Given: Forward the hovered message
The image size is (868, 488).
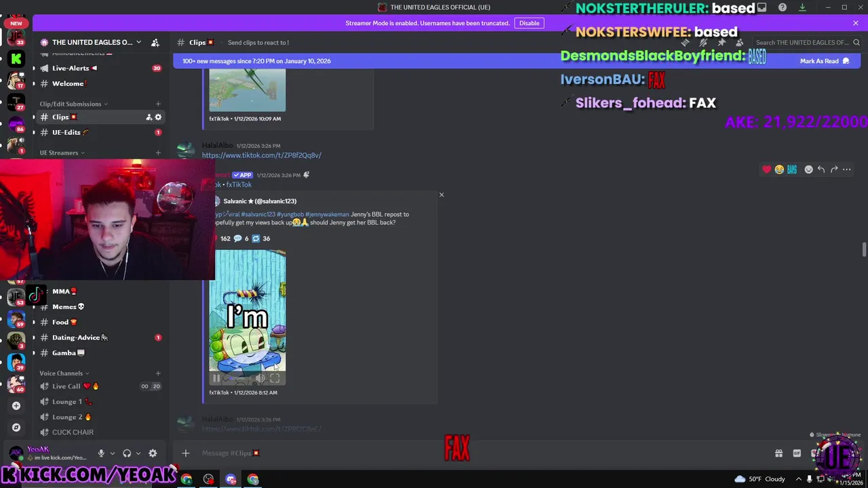Looking at the screenshot, I should point(834,169).
